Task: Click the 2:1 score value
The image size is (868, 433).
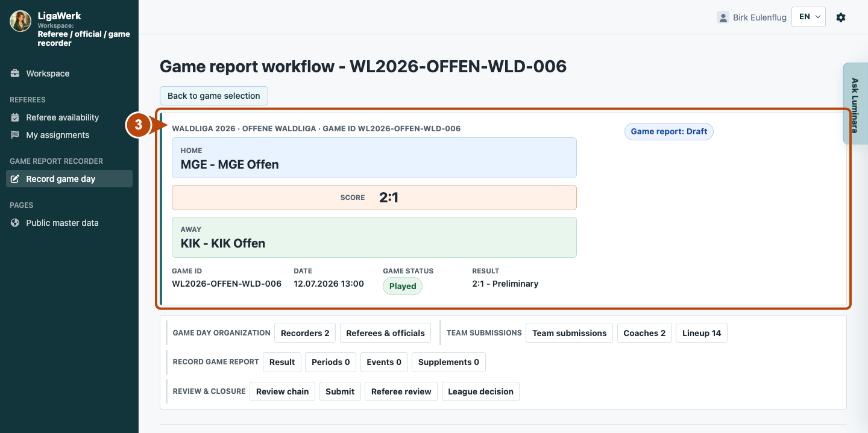Action: point(389,198)
